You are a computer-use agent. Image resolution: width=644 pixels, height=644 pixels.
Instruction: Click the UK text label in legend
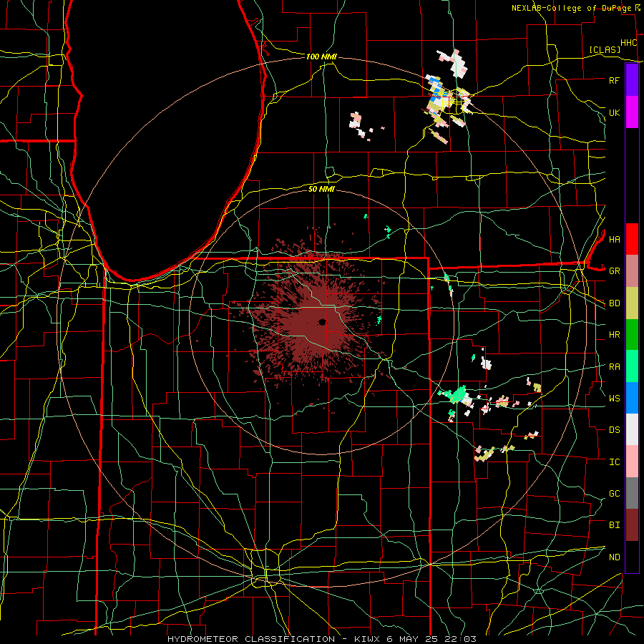point(614,112)
